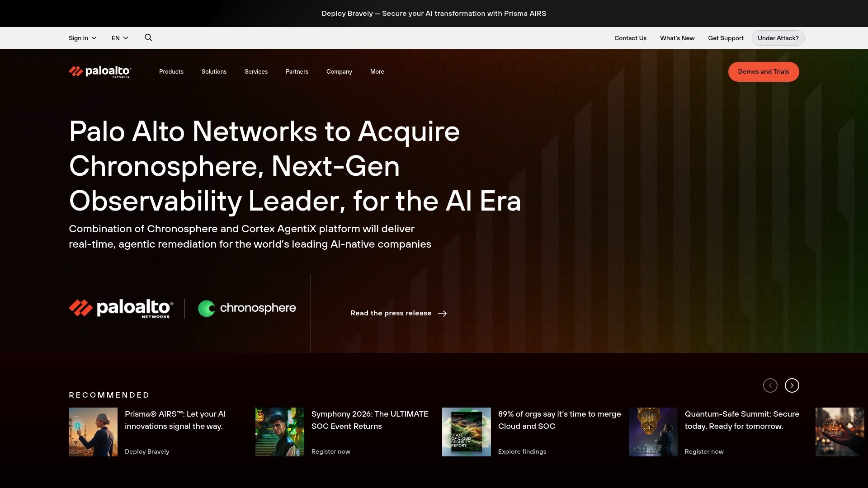
Task: Click the arrow beside Read the press release
Action: [x=442, y=314]
